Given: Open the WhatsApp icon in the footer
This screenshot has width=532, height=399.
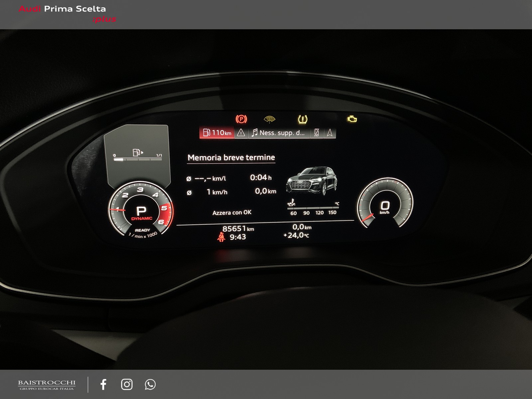Looking at the screenshot, I should tap(150, 384).
